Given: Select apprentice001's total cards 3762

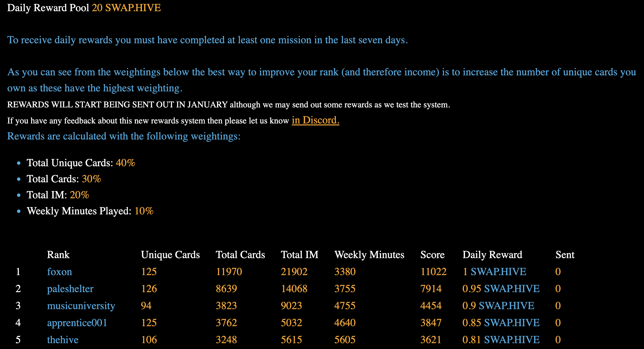Looking at the screenshot, I should (x=226, y=323).
